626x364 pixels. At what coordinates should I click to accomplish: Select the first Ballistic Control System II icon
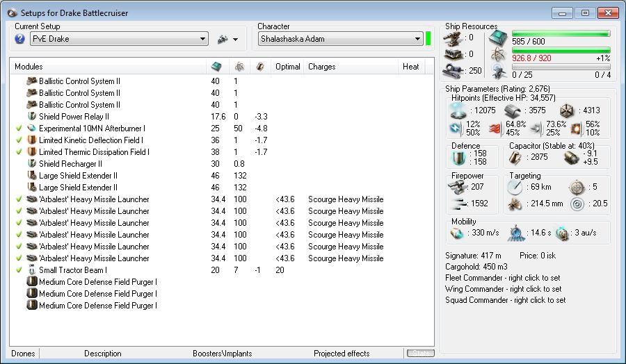coord(31,81)
